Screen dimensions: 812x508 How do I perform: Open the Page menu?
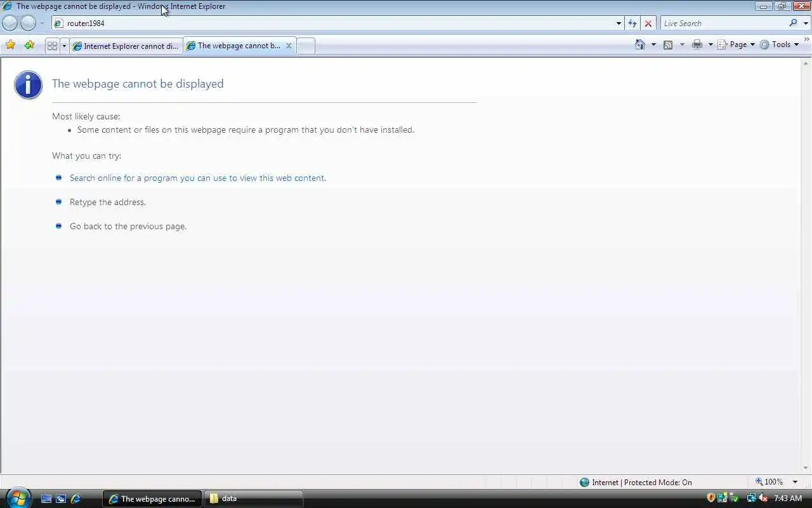pos(737,44)
